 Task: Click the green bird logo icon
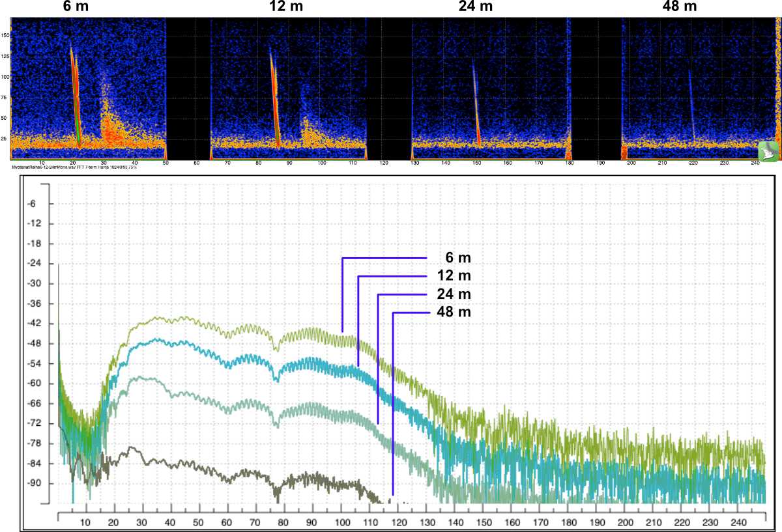768,149
